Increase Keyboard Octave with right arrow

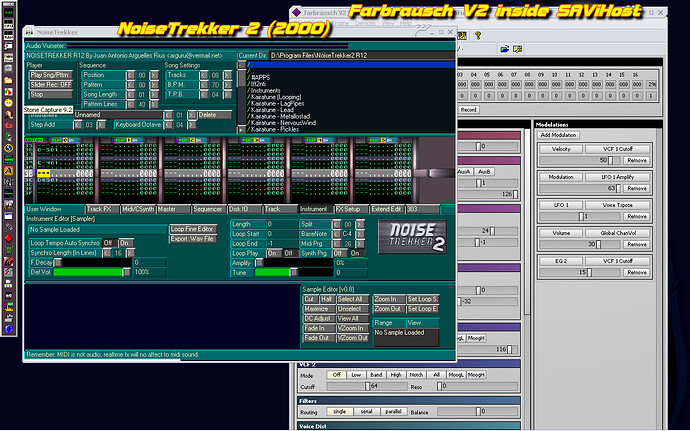pyautogui.click(x=191, y=125)
